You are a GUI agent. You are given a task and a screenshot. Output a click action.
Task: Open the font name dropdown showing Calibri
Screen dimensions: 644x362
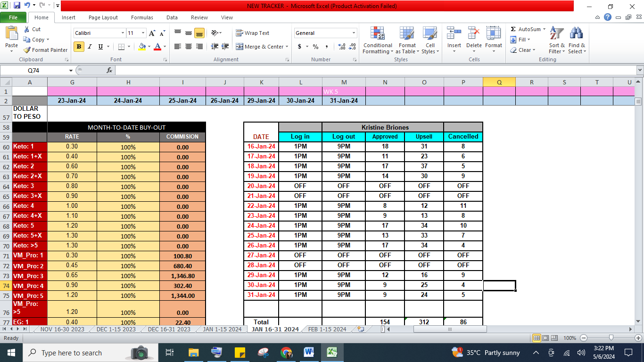(123, 33)
